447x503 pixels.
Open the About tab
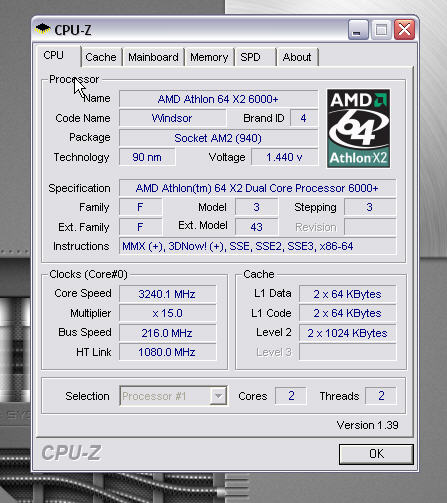tap(297, 57)
